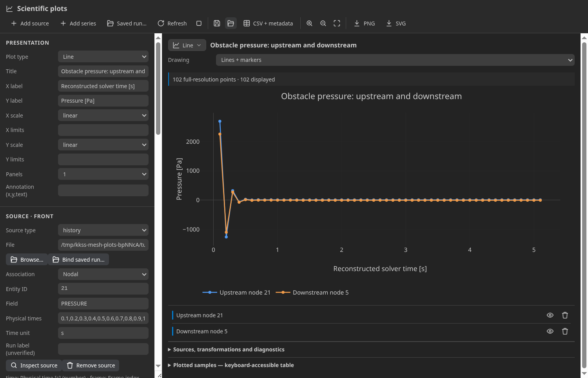588x378 pixels.
Task: Click the Physical times field
Action: [x=103, y=318]
